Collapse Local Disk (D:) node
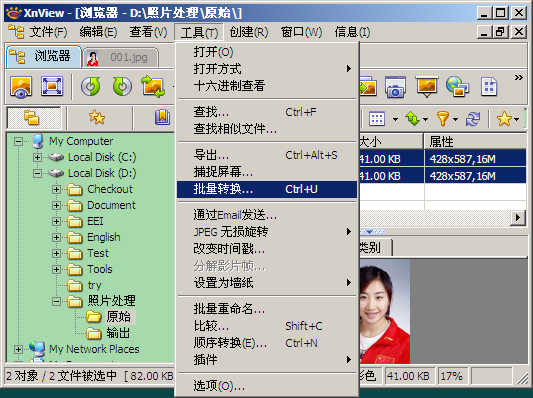The height and width of the screenshot is (398, 533). point(37,173)
